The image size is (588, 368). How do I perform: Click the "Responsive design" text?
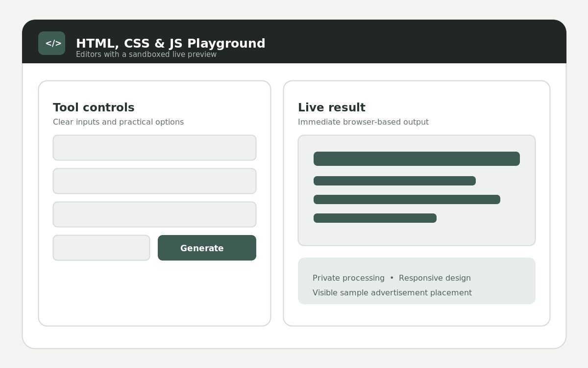coord(435,278)
